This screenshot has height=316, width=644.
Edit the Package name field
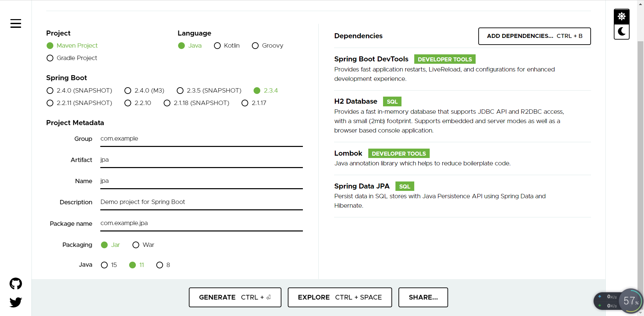coord(202,223)
